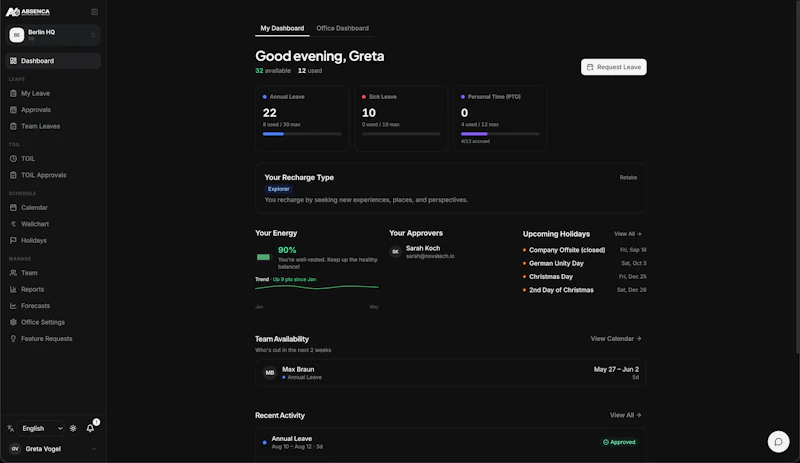Switch to Office Dashboard tab
The height and width of the screenshot is (463, 800).
pyautogui.click(x=342, y=28)
